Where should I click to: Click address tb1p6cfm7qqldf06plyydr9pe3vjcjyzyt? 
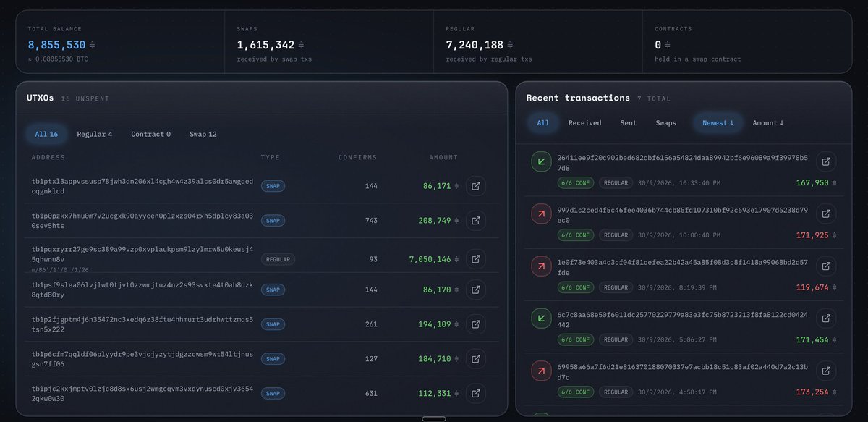(x=142, y=358)
